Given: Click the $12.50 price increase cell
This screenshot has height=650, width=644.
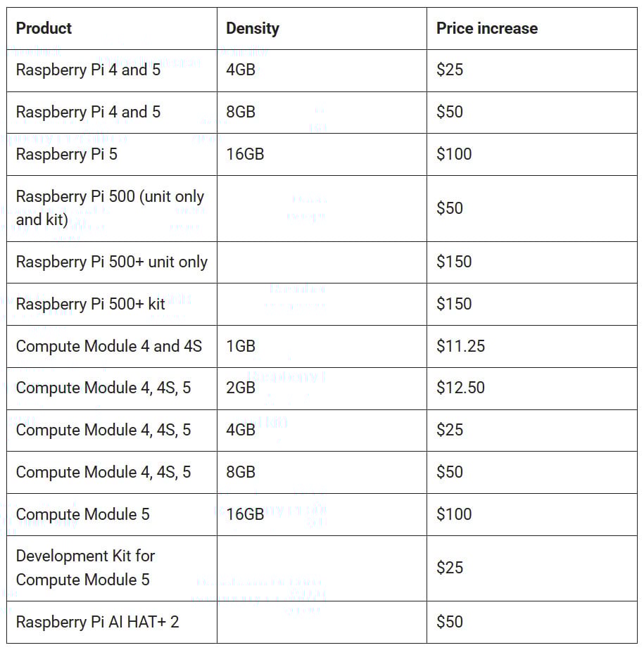Looking at the screenshot, I should (x=460, y=388).
